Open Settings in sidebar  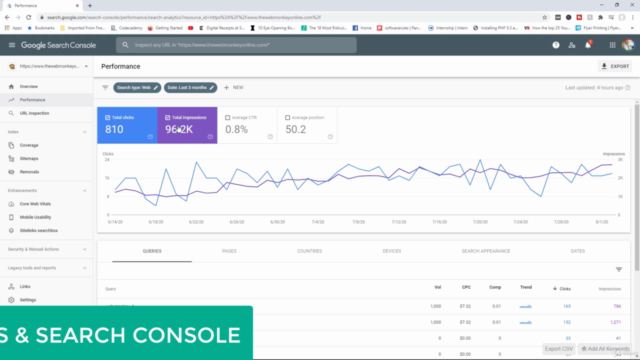click(x=28, y=300)
